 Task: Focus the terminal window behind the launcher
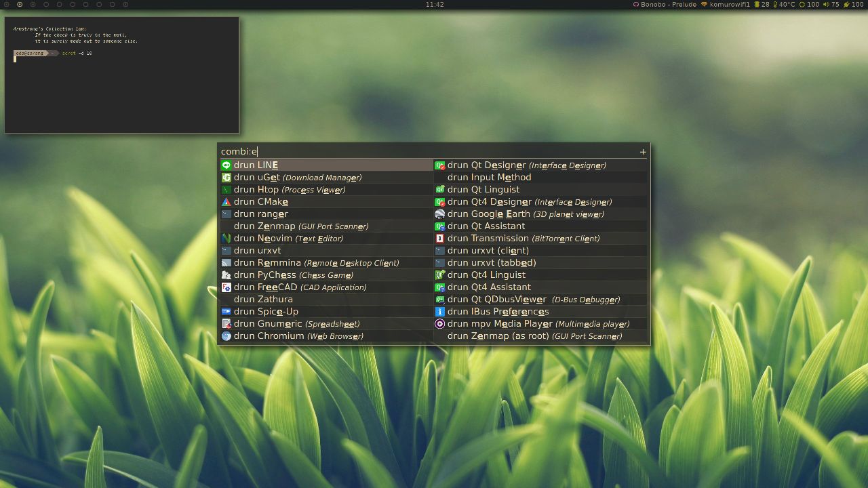point(122,75)
